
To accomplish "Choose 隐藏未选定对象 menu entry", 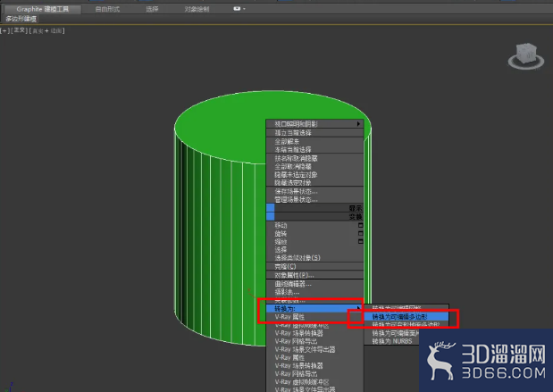I will point(314,174).
